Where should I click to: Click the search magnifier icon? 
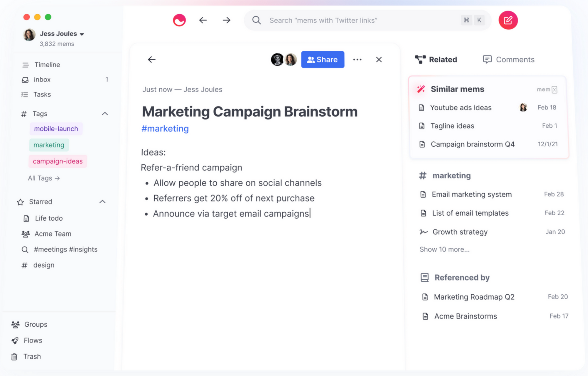257,20
